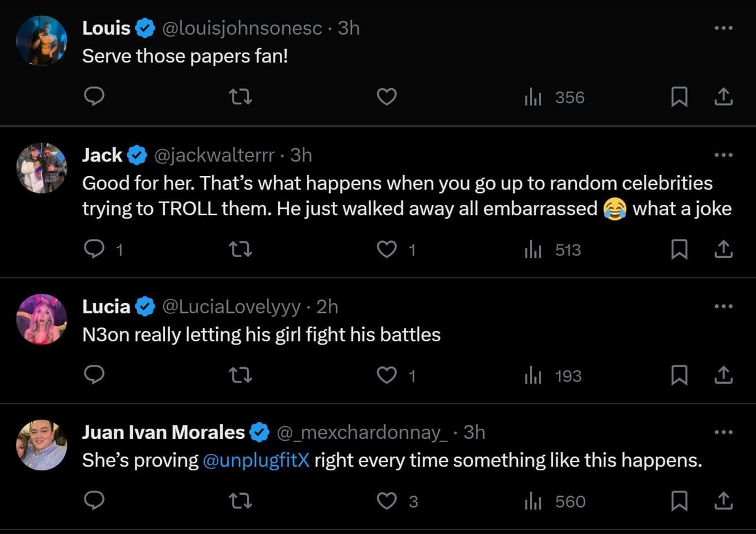Share Lucia's tweet about N3on
756x534 pixels.
724,376
